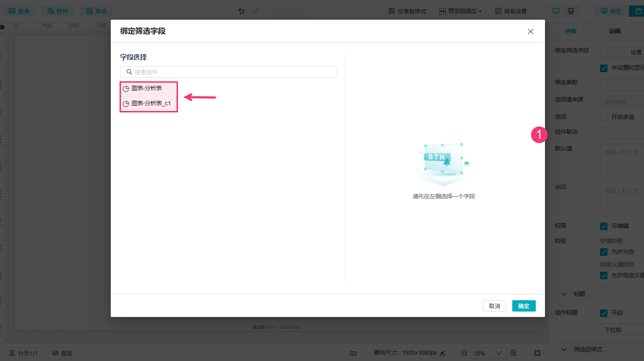
Task: Click the 控件联动 field
Action: [x=622, y=134]
